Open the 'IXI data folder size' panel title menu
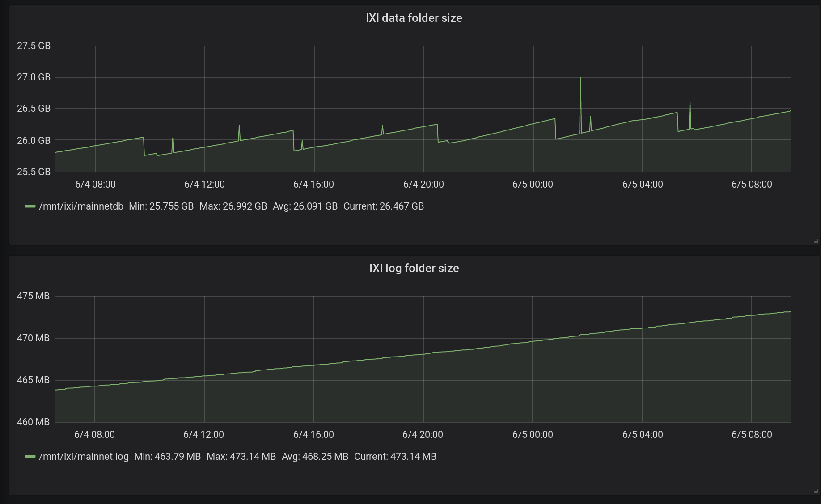 414,18
